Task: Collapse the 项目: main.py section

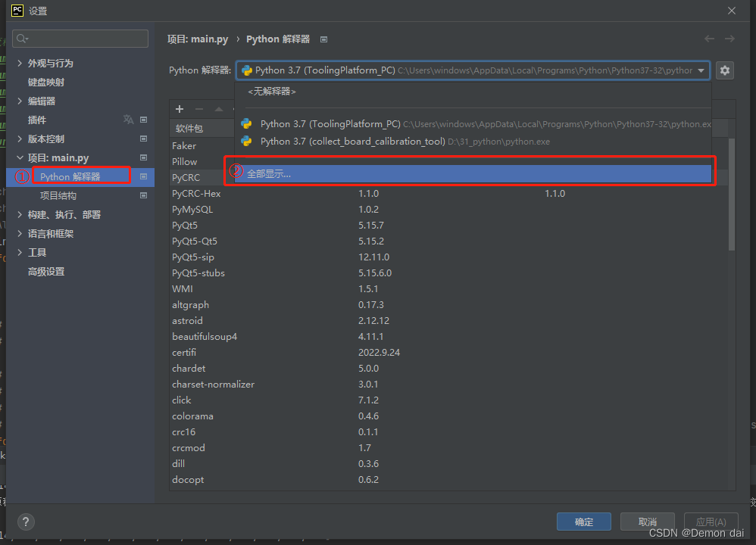Action: (20, 157)
